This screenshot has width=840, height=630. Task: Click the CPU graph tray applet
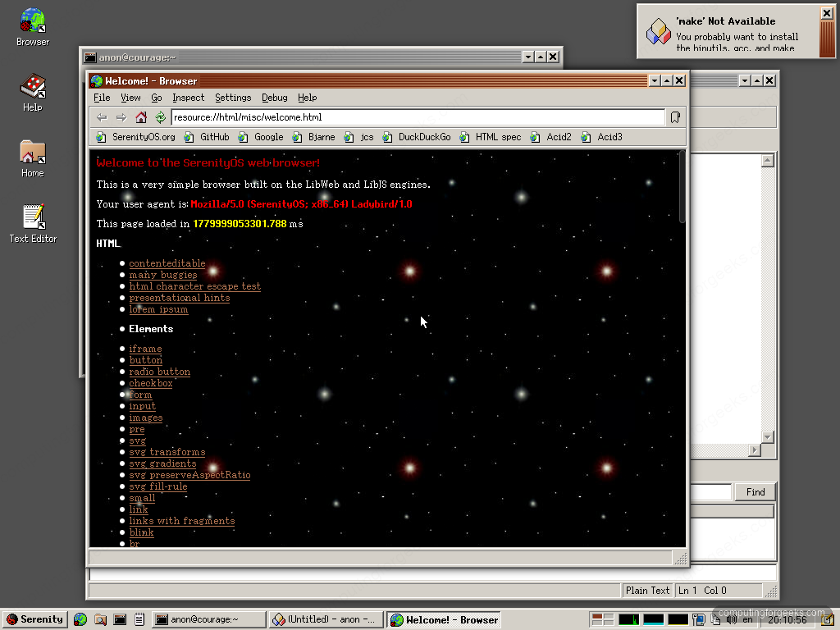[628, 619]
